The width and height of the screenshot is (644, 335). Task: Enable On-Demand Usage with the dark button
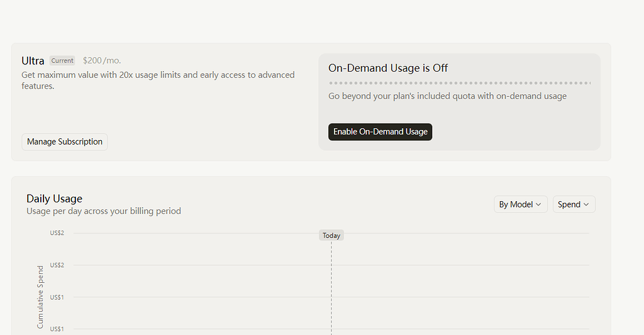[380, 132]
